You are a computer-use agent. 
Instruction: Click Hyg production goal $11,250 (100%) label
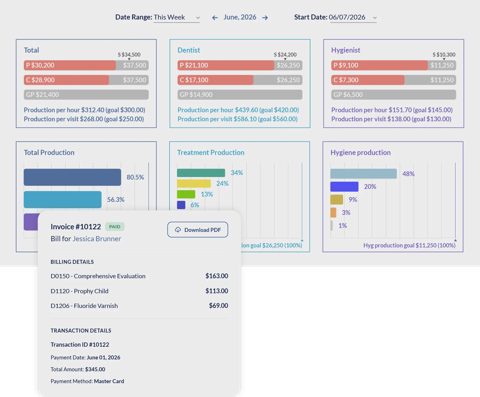tap(409, 245)
